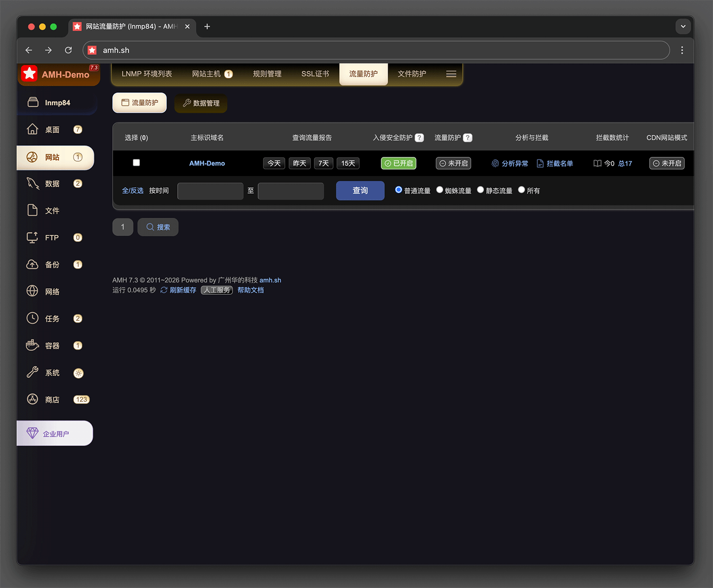Open the 网络 globe icon
Screen dimensions: 713x588
point(32,291)
